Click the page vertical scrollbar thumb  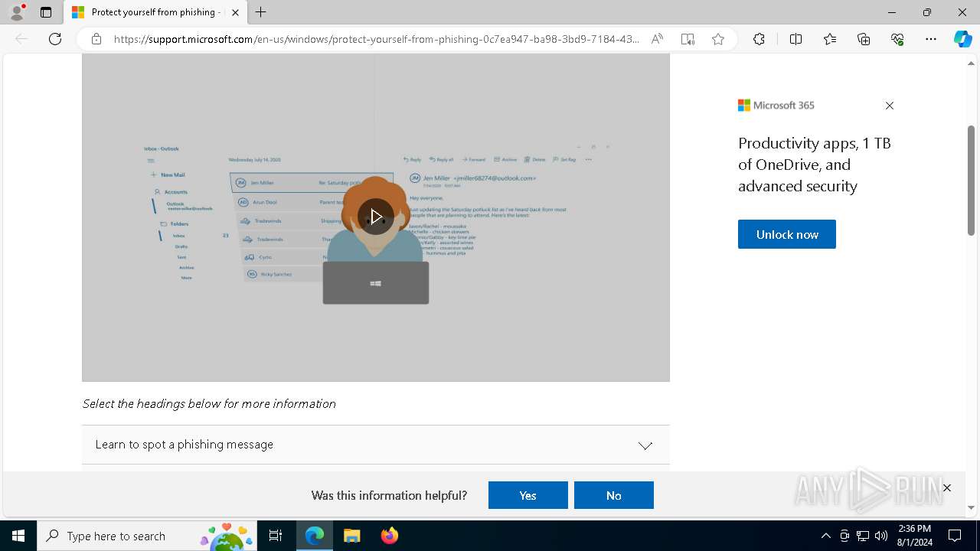[972, 180]
